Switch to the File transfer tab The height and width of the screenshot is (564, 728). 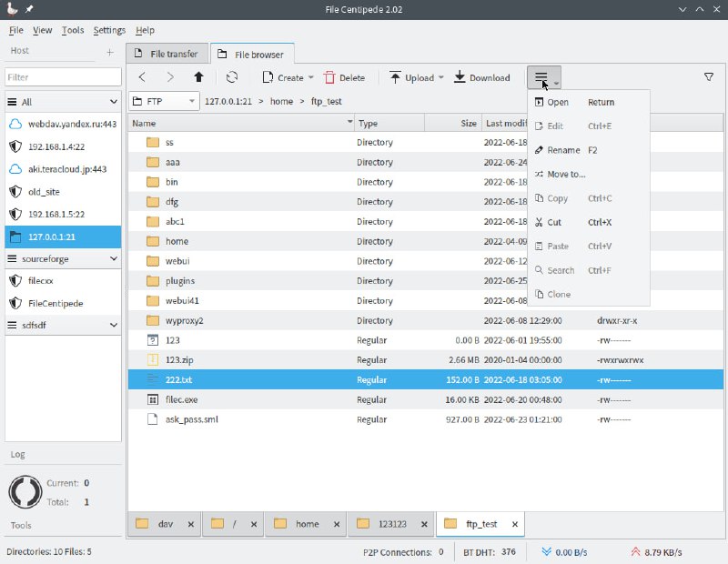[167, 55]
